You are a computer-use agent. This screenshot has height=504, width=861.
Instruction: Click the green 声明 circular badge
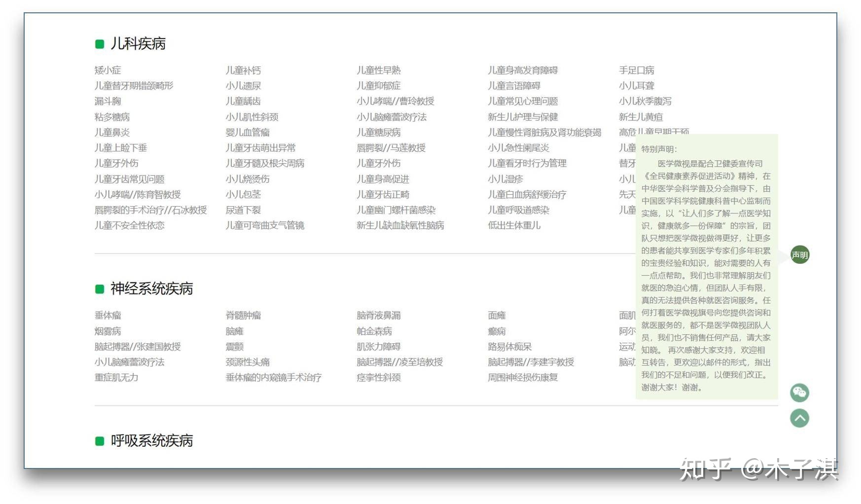(x=799, y=255)
